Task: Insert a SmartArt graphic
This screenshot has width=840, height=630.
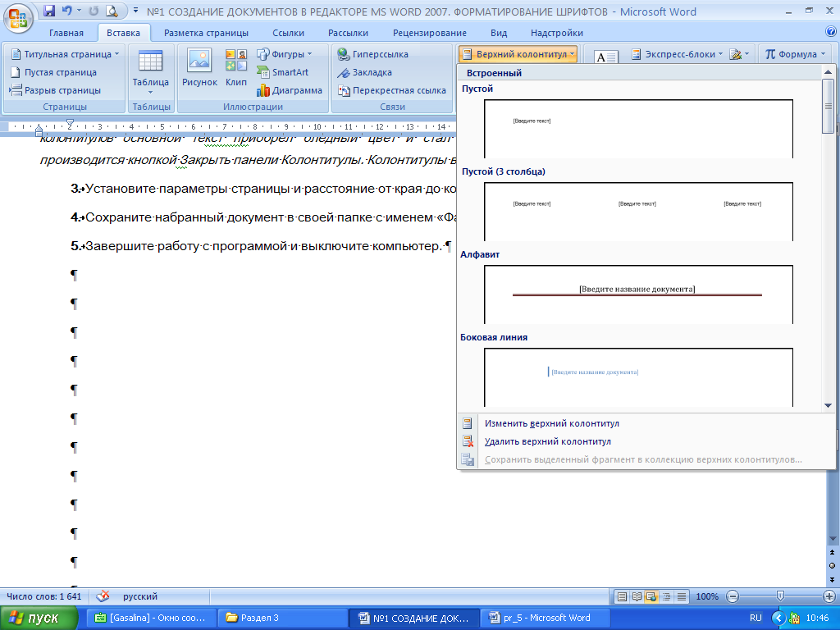Action: pyautogui.click(x=282, y=72)
